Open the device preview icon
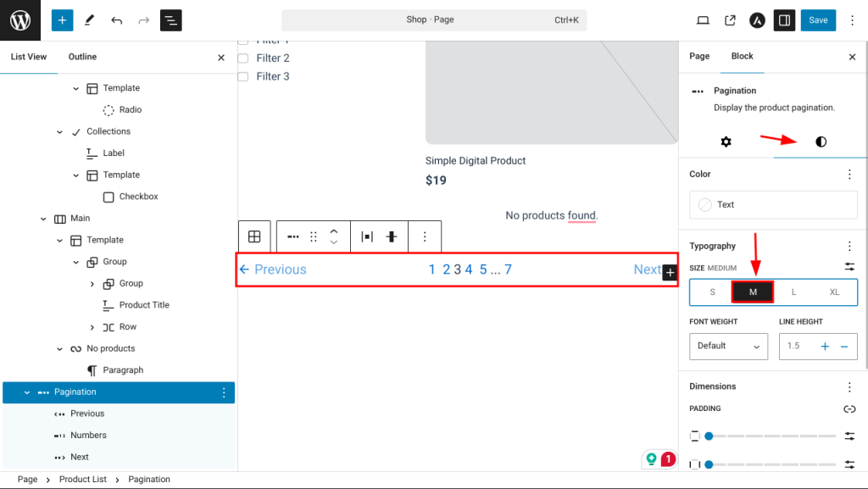 click(703, 20)
